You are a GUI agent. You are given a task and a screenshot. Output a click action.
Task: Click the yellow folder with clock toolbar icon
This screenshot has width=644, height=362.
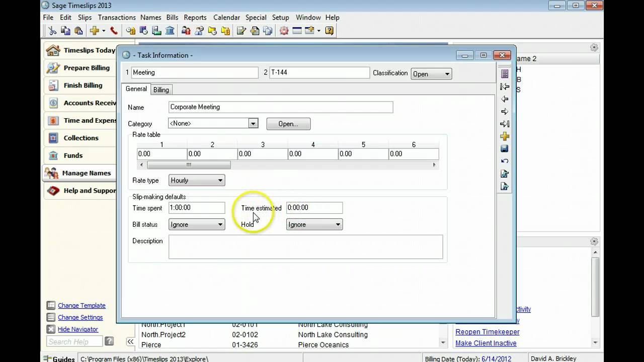coord(212,31)
